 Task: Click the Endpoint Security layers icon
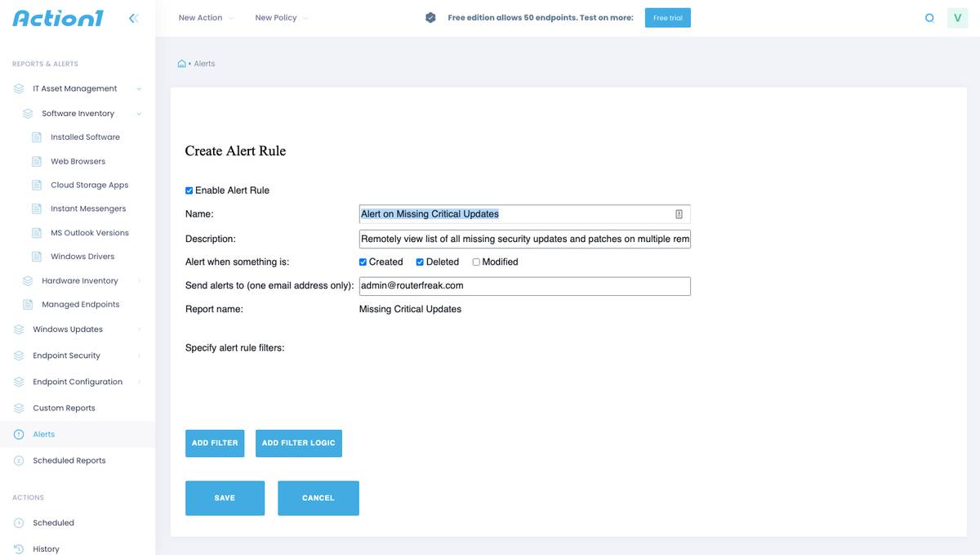pyautogui.click(x=19, y=356)
